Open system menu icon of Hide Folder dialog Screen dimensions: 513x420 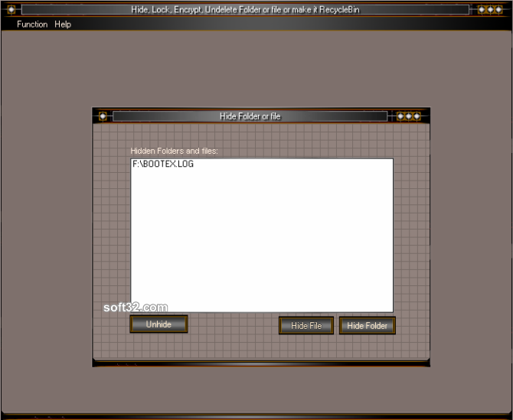(103, 116)
